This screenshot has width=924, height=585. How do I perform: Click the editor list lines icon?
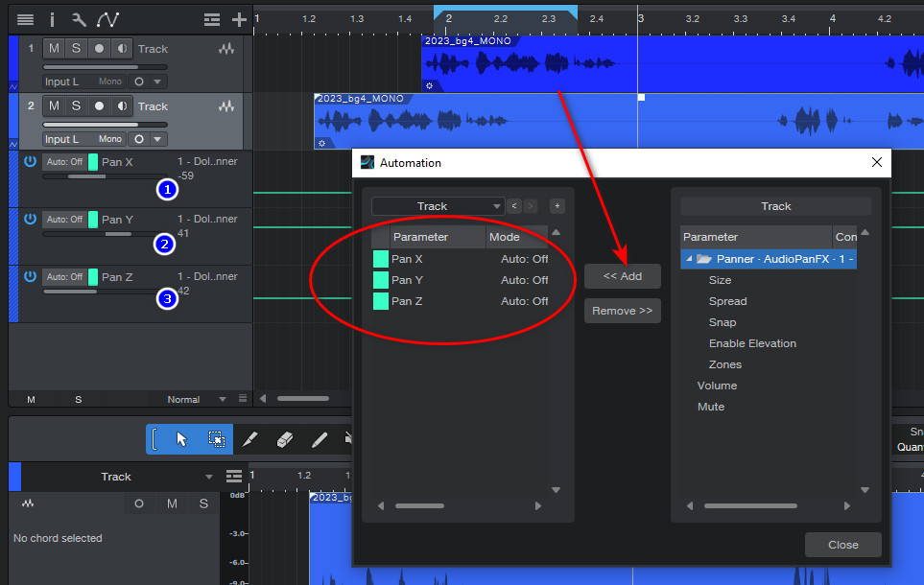[x=234, y=476]
